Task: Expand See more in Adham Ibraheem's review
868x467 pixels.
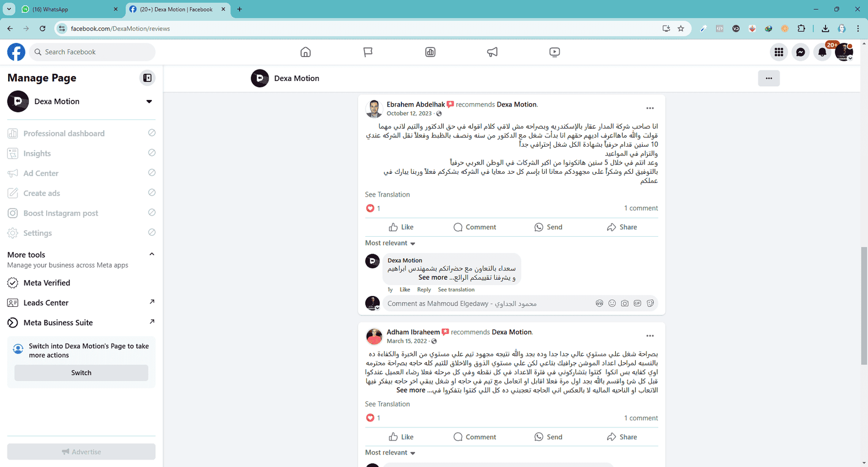Action: pos(411,390)
